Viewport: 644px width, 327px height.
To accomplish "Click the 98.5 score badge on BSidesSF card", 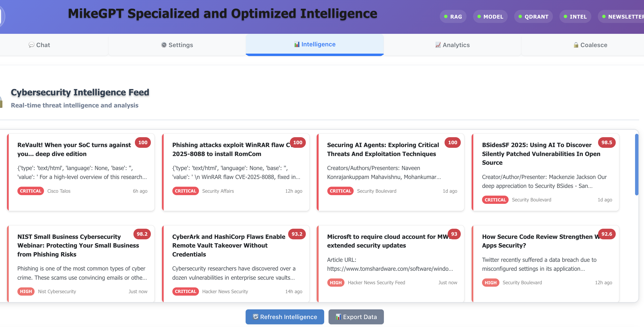I will (607, 142).
